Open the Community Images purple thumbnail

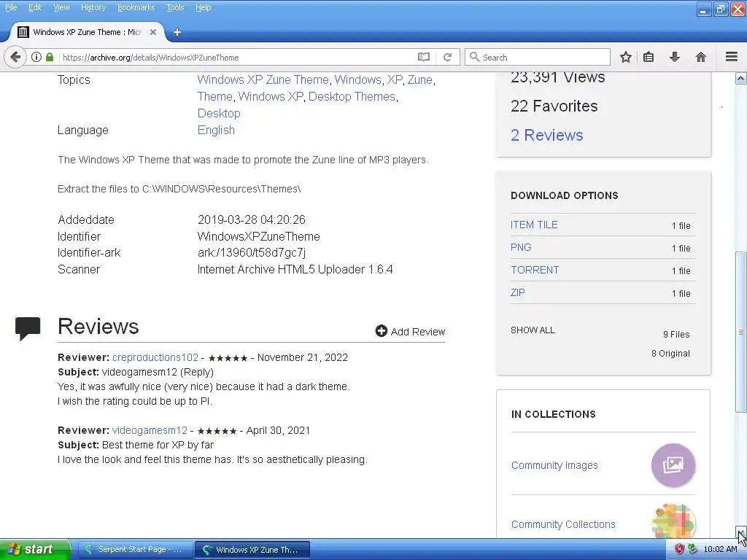pyautogui.click(x=673, y=465)
